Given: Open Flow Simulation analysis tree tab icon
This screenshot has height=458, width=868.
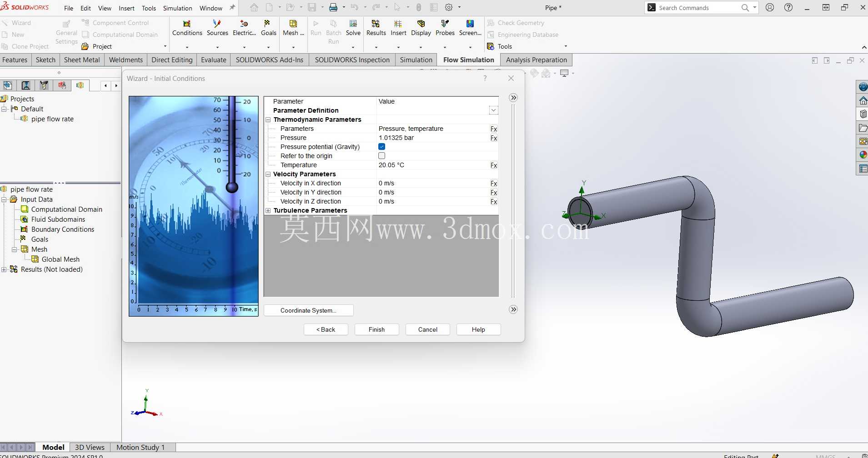Looking at the screenshot, I should point(80,85).
